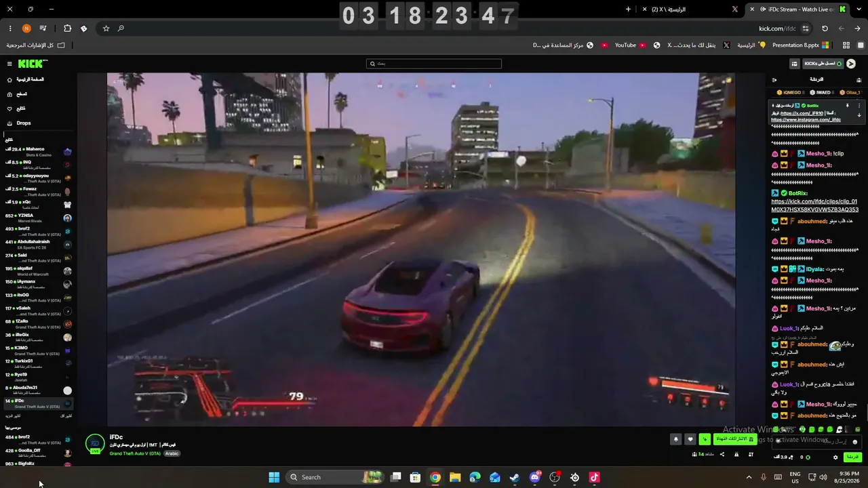
Task: Open the emoji picker in chat input
Action: (854, 442)
